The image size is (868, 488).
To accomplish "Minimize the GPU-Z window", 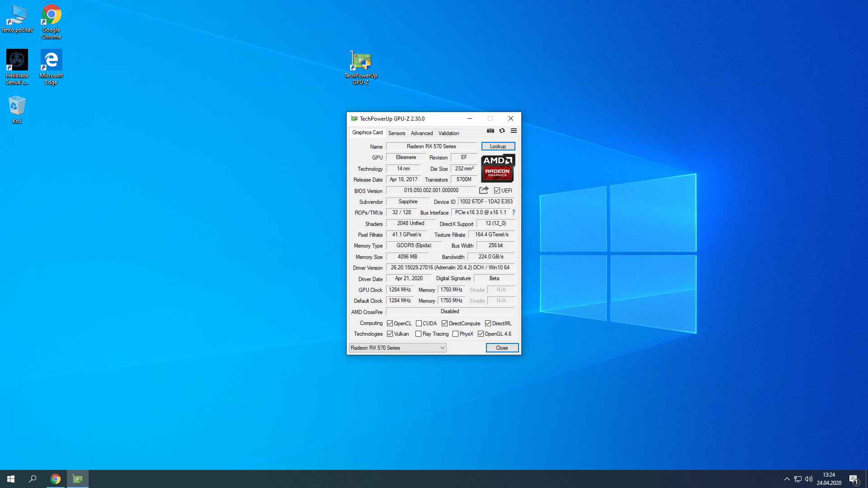I will point(470,119).
